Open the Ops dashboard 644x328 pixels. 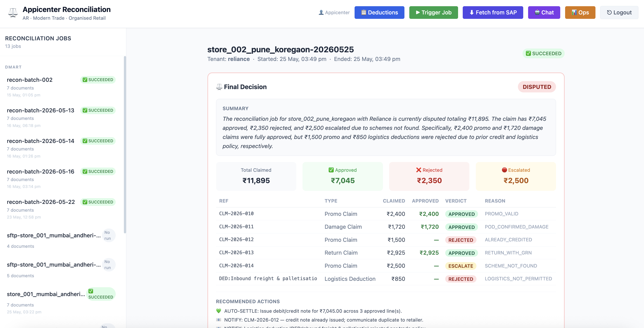[x=580, y=12]
